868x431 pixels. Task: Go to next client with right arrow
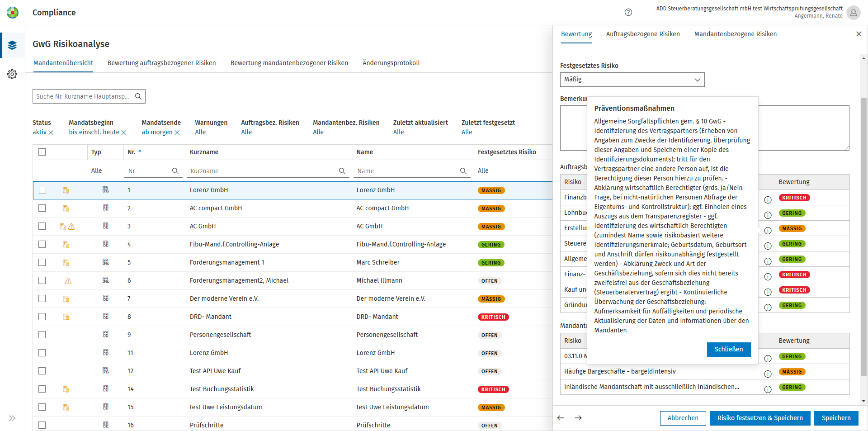[x=578, y=418]
